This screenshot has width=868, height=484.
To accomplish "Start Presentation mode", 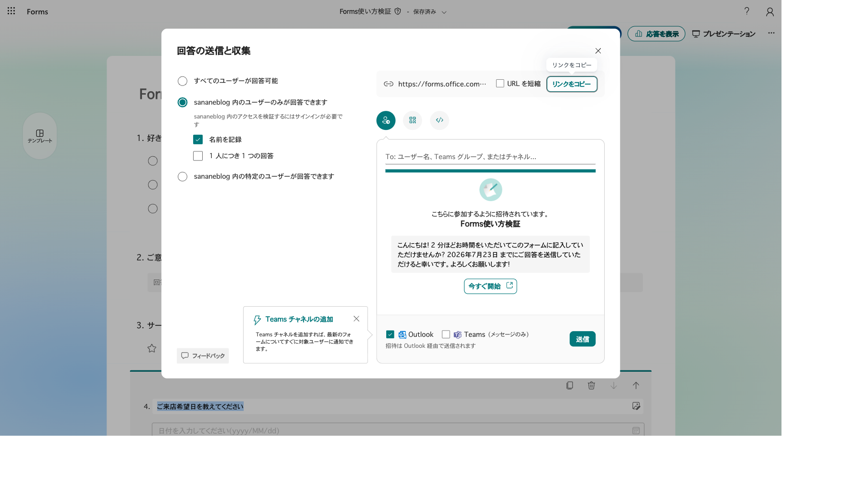I will 724,34.
